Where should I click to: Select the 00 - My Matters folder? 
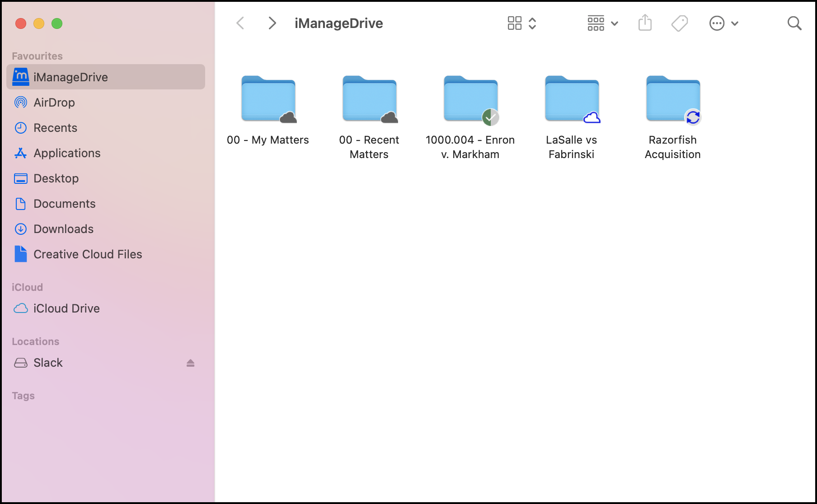tap(268, 100)
